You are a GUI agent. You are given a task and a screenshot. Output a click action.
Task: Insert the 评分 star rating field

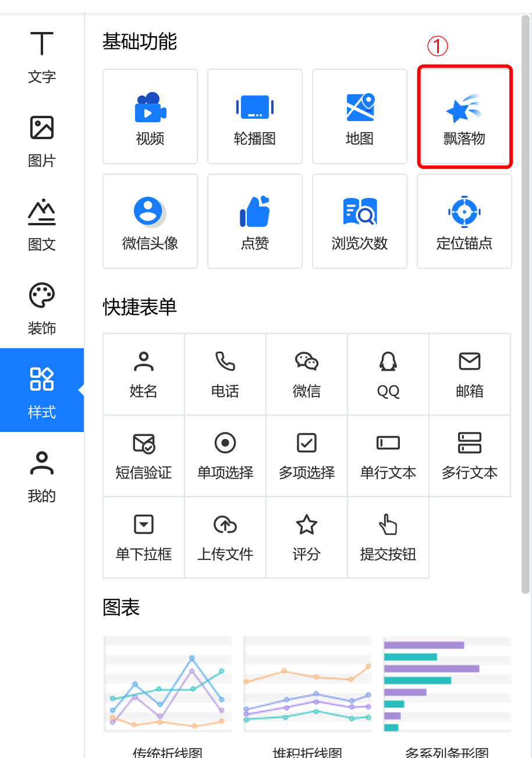coord(307,537)
